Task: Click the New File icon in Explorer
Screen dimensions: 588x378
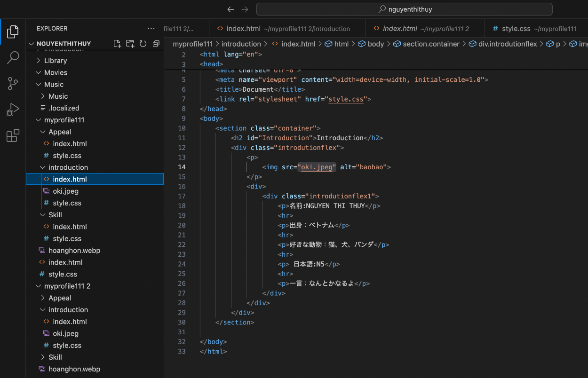Action: pyautogui.click(x=118, y=44)
